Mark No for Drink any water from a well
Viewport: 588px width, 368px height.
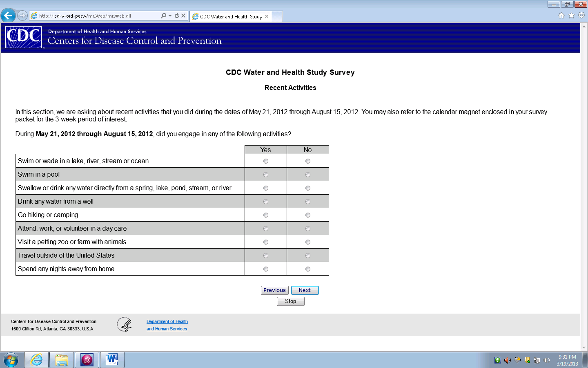tap(308, 202)
